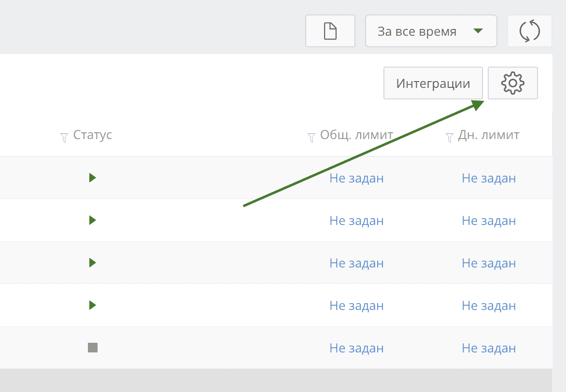Click the Интеграции button
Viewport: 566px width, 392px height.
(x=433, y=84)
